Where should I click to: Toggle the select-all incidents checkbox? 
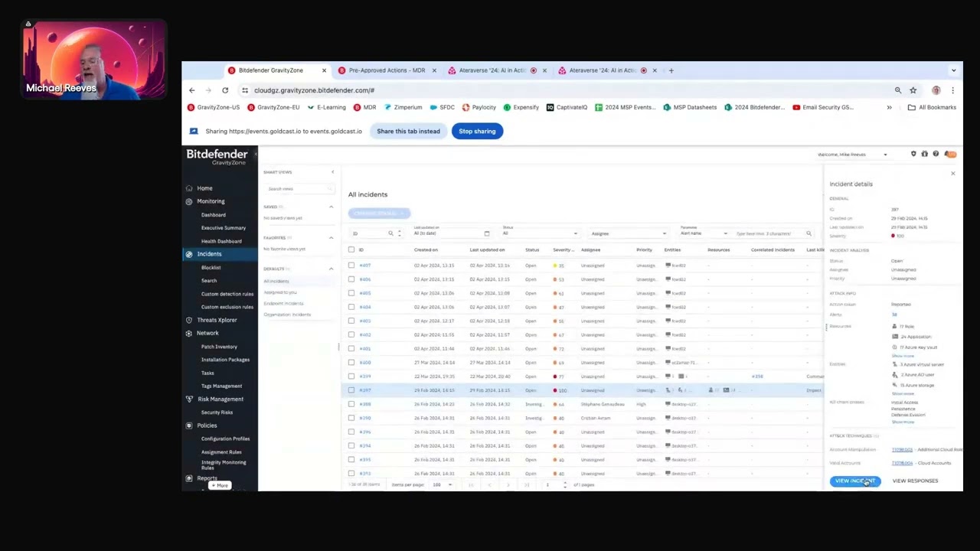(x=351, y=249)
